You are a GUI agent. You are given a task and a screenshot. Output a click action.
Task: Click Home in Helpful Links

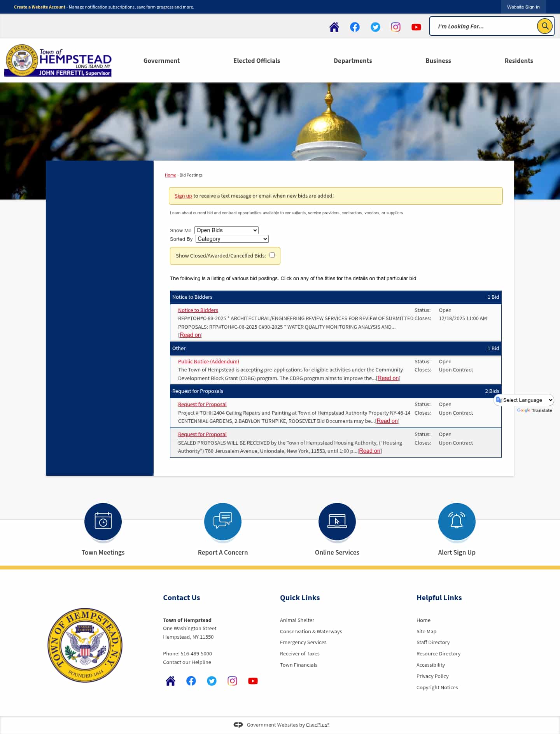pos(423,620)
